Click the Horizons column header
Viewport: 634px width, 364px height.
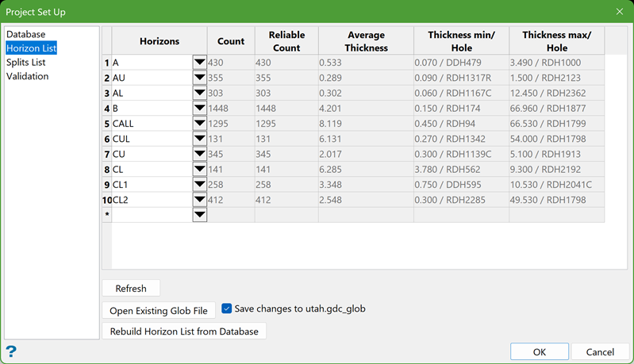tap(159, 40)
